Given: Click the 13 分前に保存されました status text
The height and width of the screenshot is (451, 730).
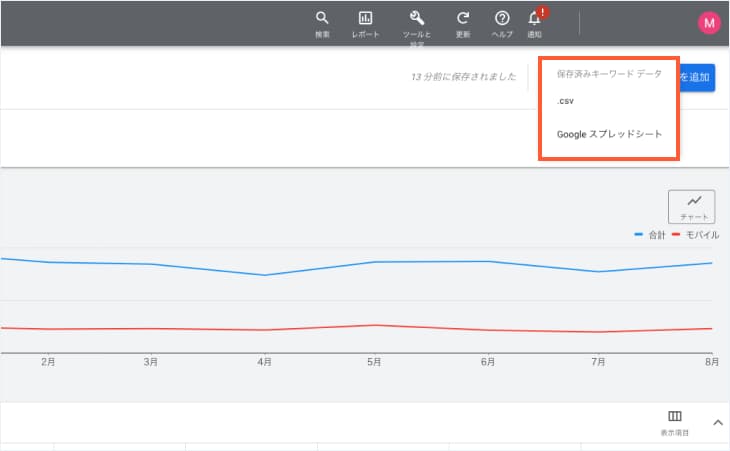Looking at the screenshot, I should pos(464,77).
